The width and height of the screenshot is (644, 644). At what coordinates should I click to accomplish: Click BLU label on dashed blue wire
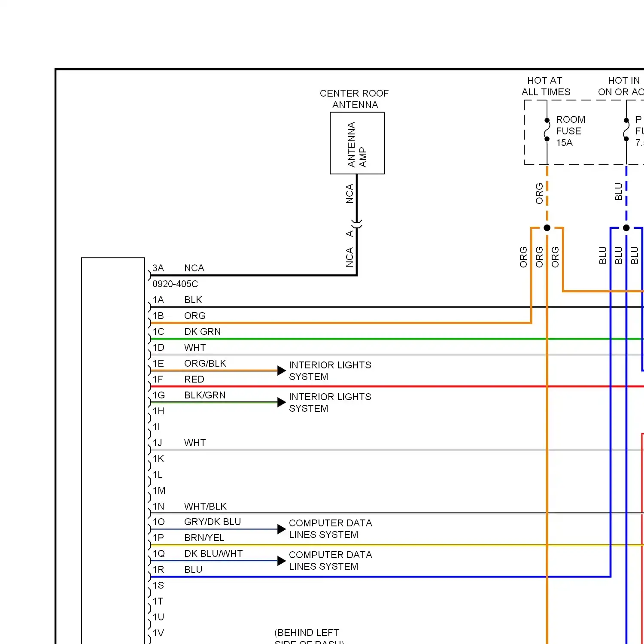[619, 191]
